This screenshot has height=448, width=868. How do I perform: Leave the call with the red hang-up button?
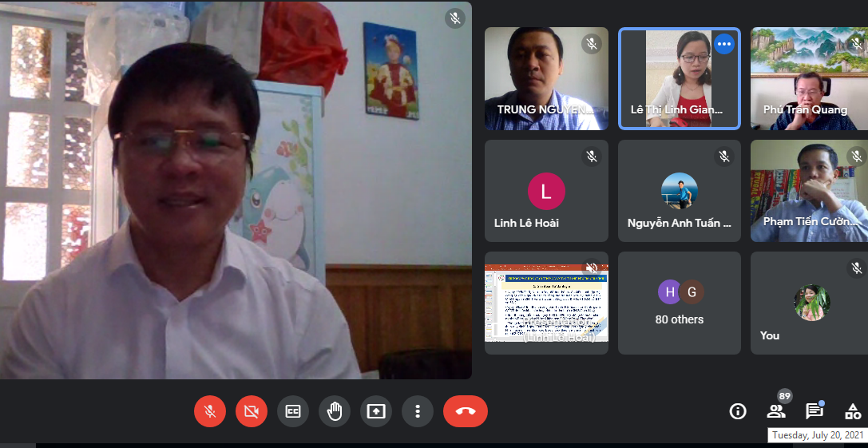(466, 411)
